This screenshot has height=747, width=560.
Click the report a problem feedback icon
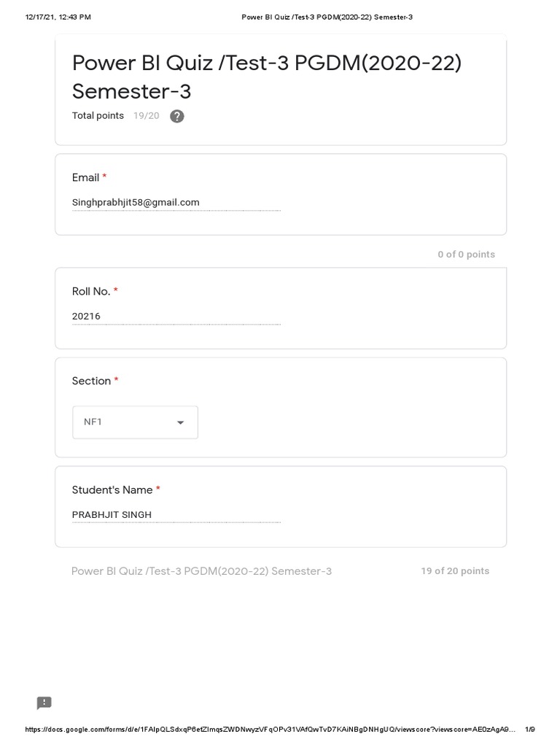[x=44, y=703]
